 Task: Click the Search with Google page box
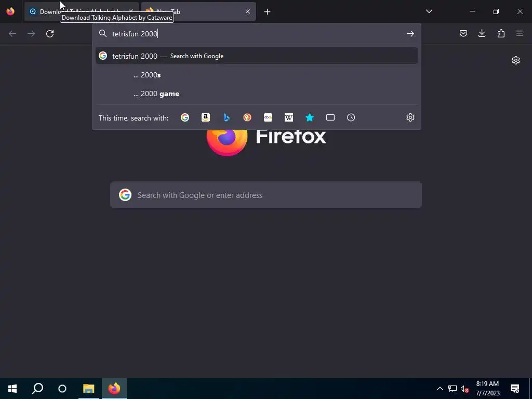(x=266, y=195)
